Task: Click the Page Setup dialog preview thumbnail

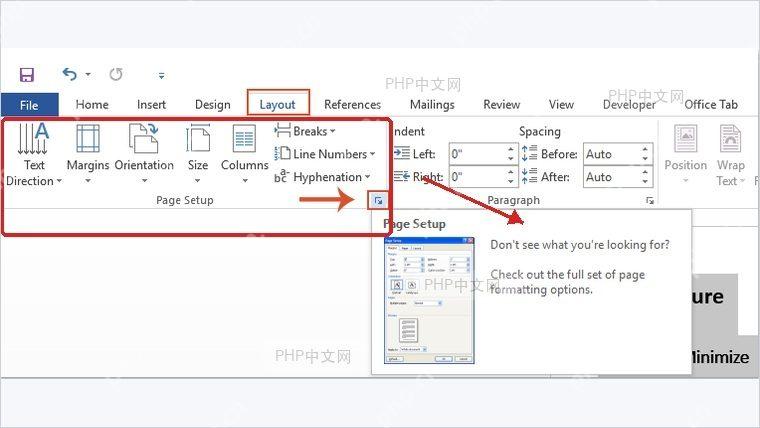Action: 429,300
